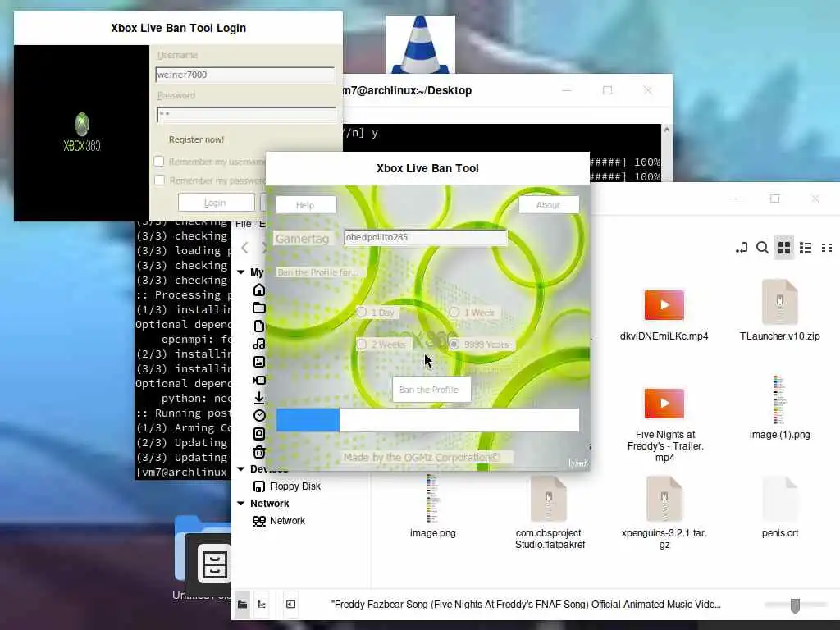
Task: Select image (1).png file
Action: click(x=779, y=408)
